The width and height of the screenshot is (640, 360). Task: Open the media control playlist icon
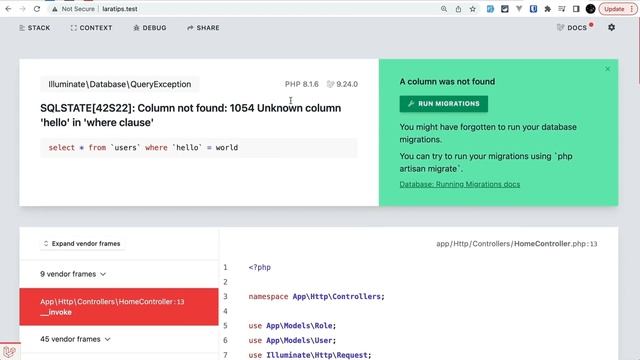562,9
